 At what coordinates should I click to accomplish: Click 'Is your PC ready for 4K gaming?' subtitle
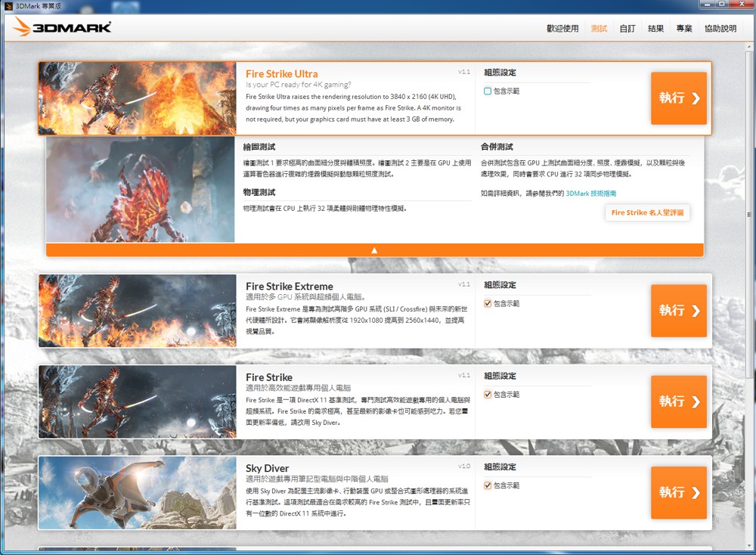click(x=299, y=85)
